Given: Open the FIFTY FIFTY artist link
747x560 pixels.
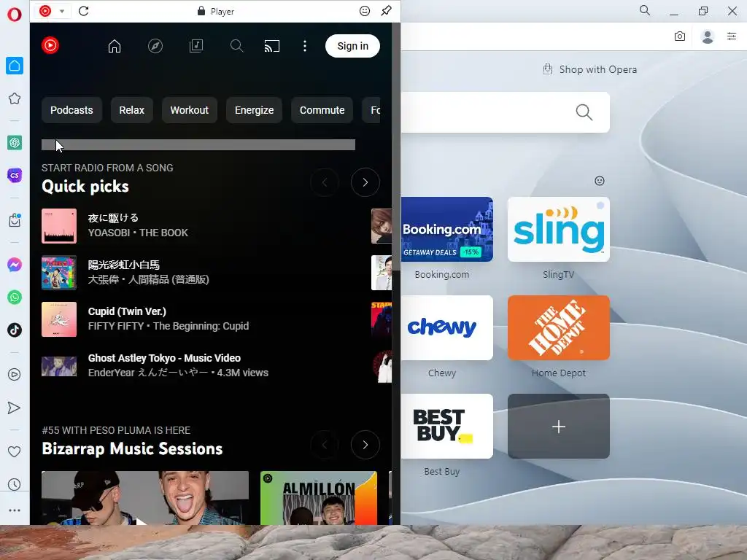Looking at the screenshot, I should [x=116, y=326].
